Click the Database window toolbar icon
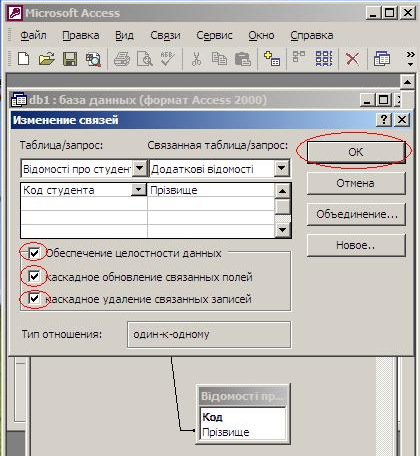Image resolution: width=420 pixels, height=456 pixels. pos(382,58)
